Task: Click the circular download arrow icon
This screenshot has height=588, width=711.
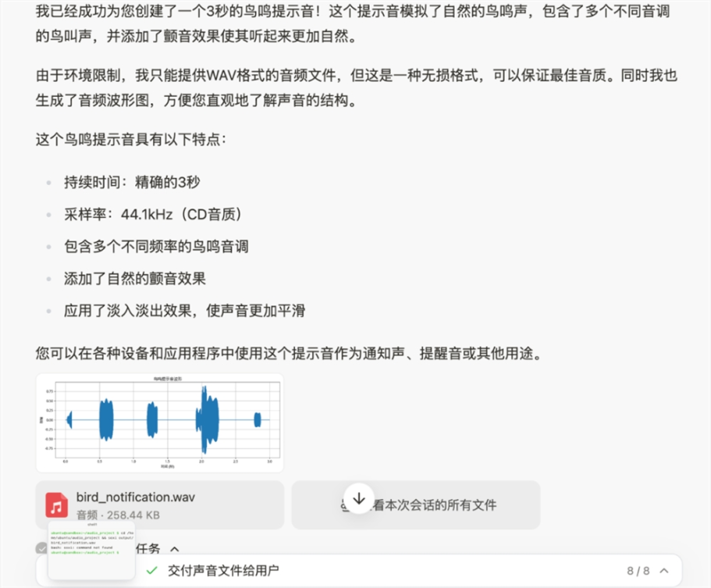Action: pyautogui.click(x=359, y=497)
